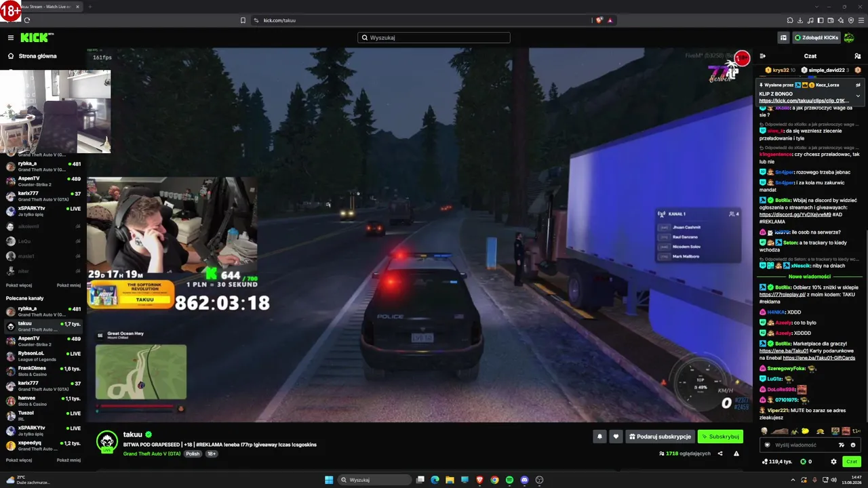Open the Discord invite link in chat

[795, 215]
